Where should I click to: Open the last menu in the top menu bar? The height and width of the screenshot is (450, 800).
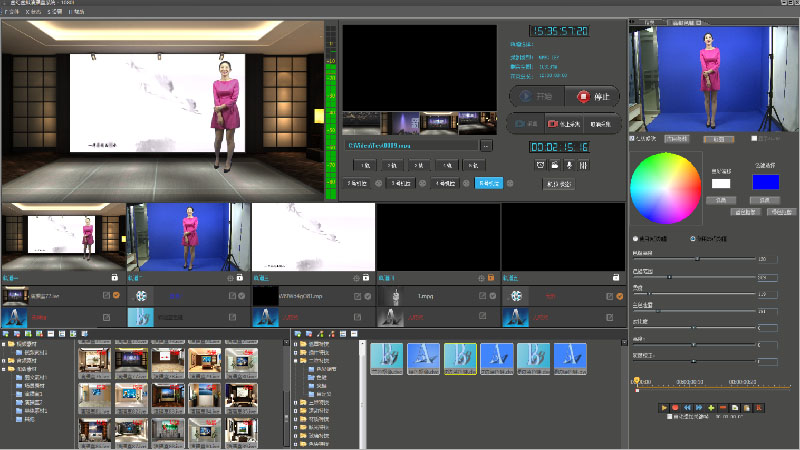click(x=77, y=11)
